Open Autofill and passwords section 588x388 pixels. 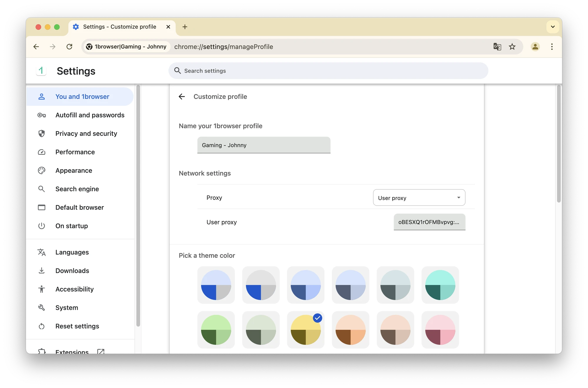(x=80, y=115)
